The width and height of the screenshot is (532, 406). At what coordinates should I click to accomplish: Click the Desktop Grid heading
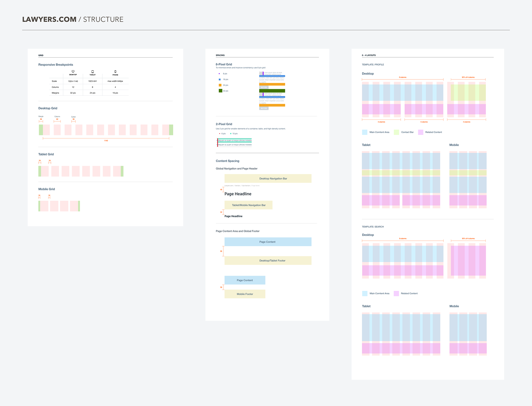pyautogui.click(x=48, y=108)
